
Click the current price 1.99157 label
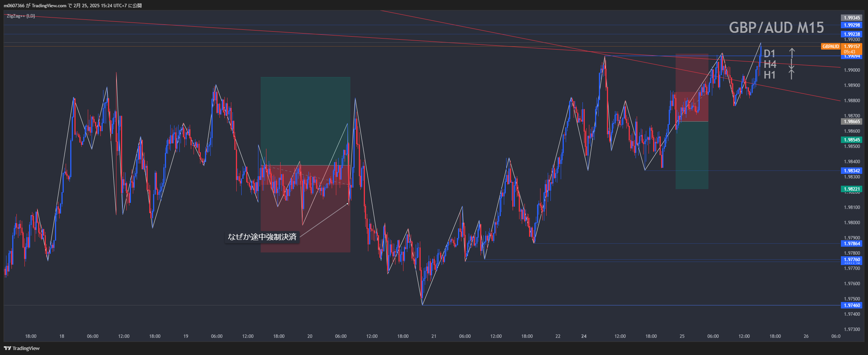pos(852,47)
